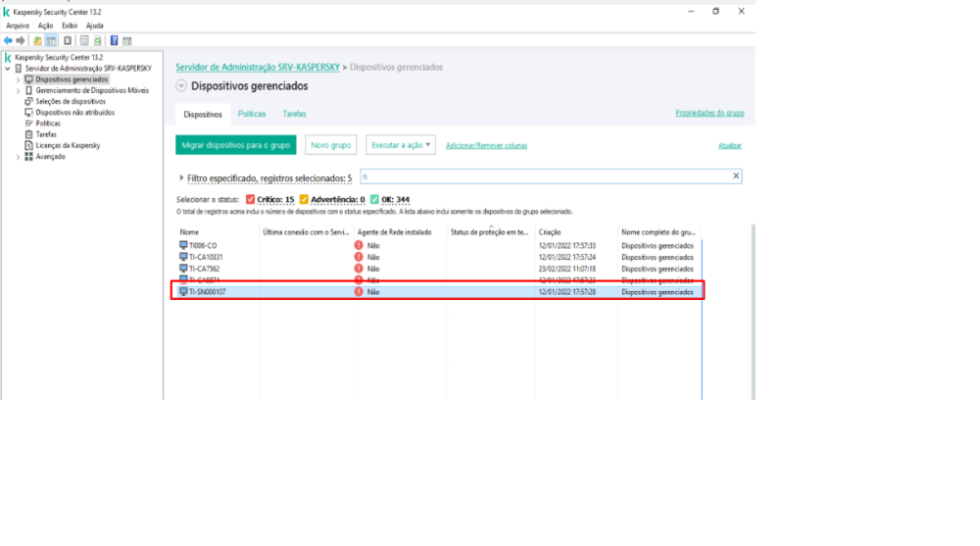The height and width of the screenshot is (546, 980).
Task: Select the Seleções de dispositivos tree item
Action: pos(71,101)
